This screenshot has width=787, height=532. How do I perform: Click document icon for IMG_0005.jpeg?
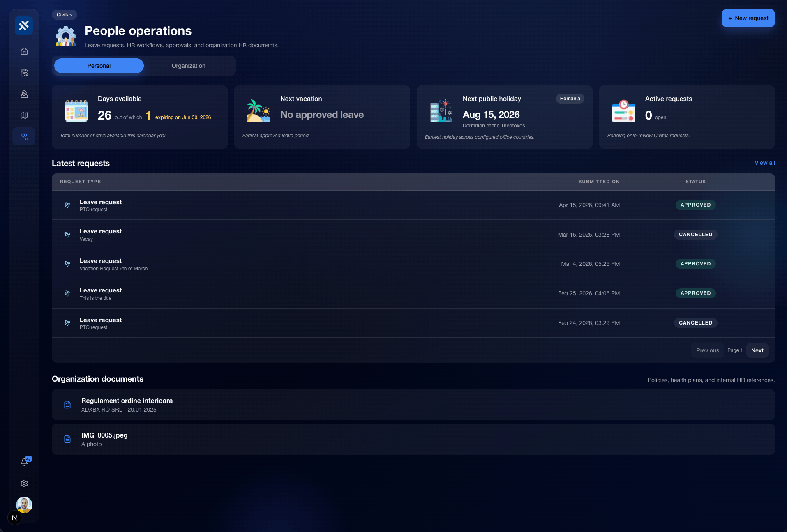[67, 439]
